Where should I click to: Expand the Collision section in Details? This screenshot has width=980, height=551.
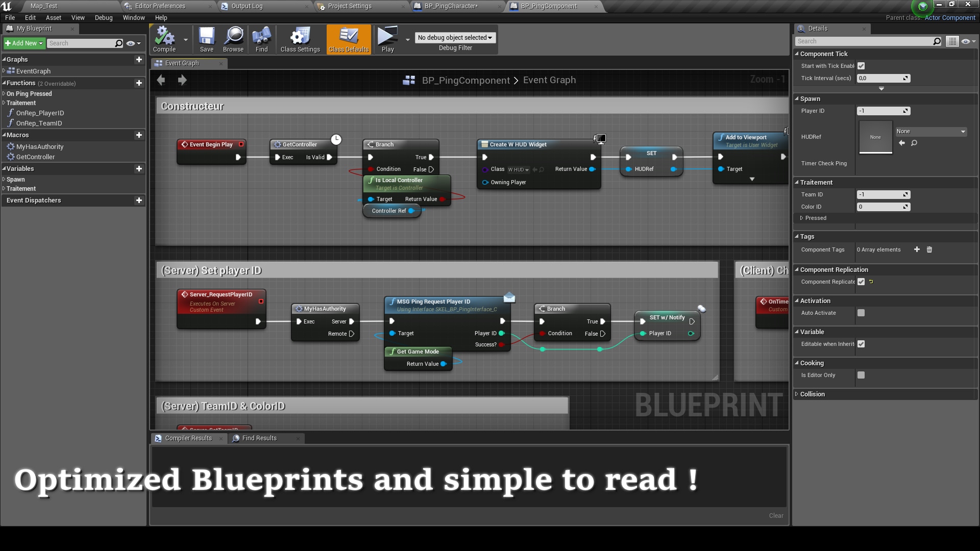click(x=812, y=394)
